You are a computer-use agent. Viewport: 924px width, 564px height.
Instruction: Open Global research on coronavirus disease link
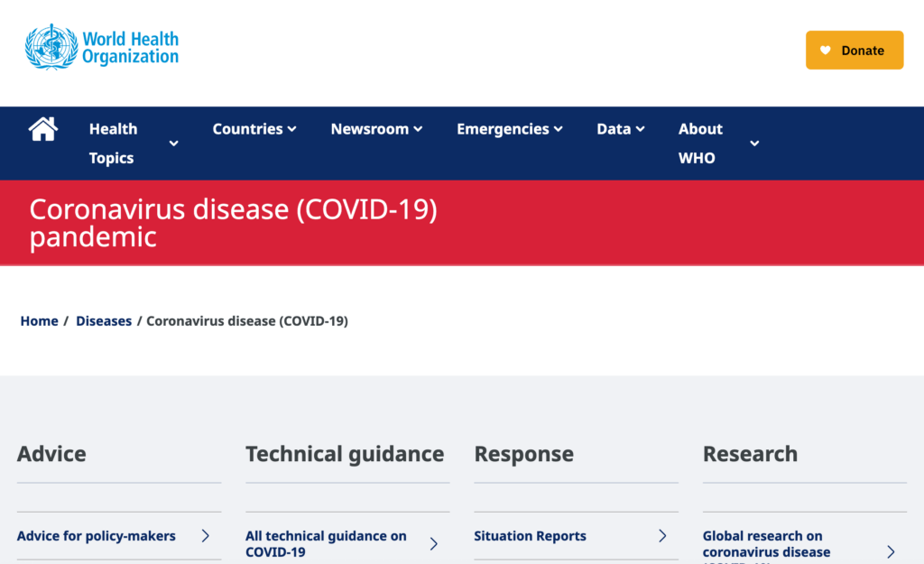766,546
